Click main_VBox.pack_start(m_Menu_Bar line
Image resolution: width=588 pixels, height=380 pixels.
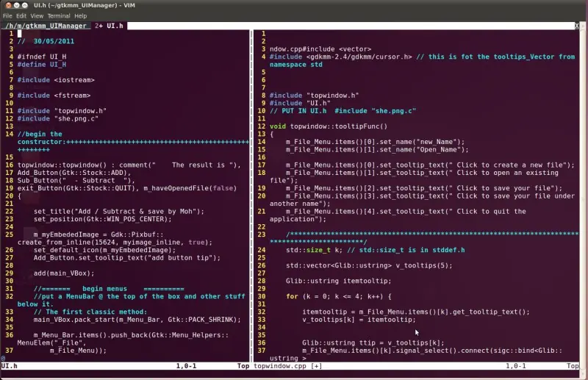click(137, 320)
